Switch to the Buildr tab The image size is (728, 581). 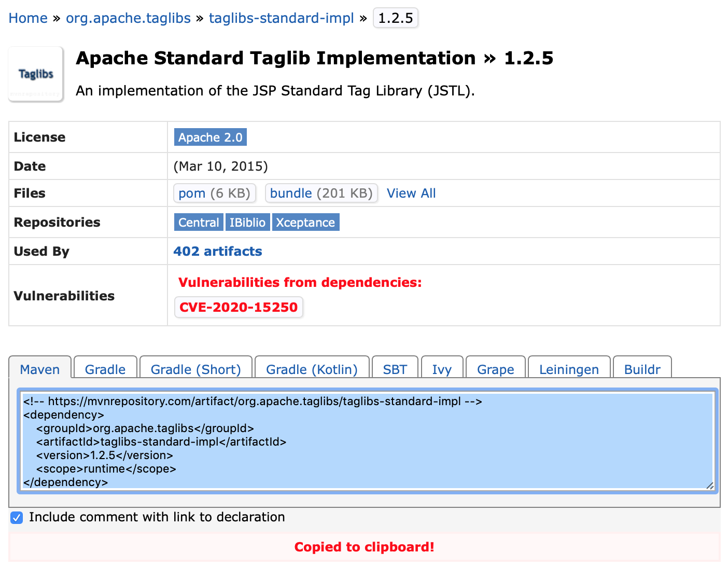642,368
